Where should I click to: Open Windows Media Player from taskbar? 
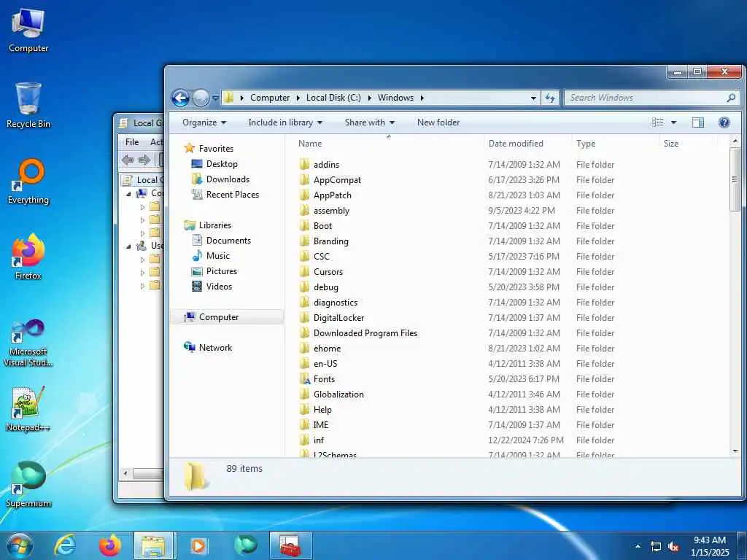198,545
